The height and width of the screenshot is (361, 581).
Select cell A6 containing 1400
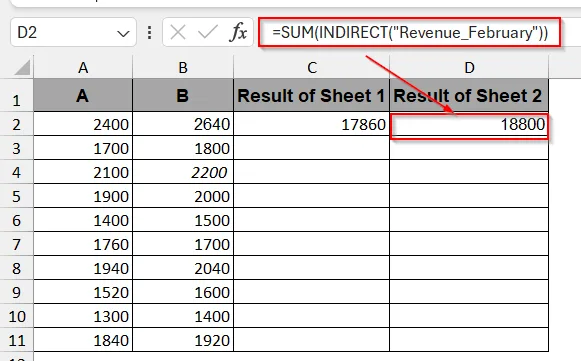pyautogui.click(x=83, y=220)
